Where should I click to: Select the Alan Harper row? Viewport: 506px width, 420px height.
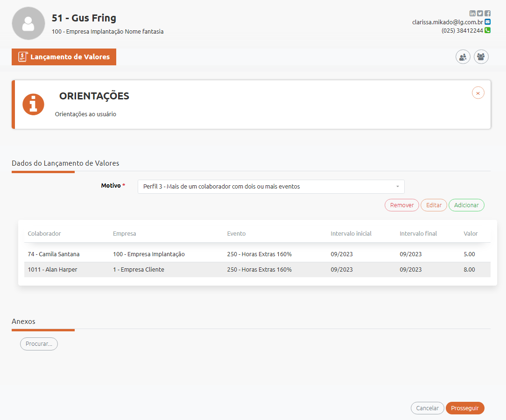pos(257,270)
